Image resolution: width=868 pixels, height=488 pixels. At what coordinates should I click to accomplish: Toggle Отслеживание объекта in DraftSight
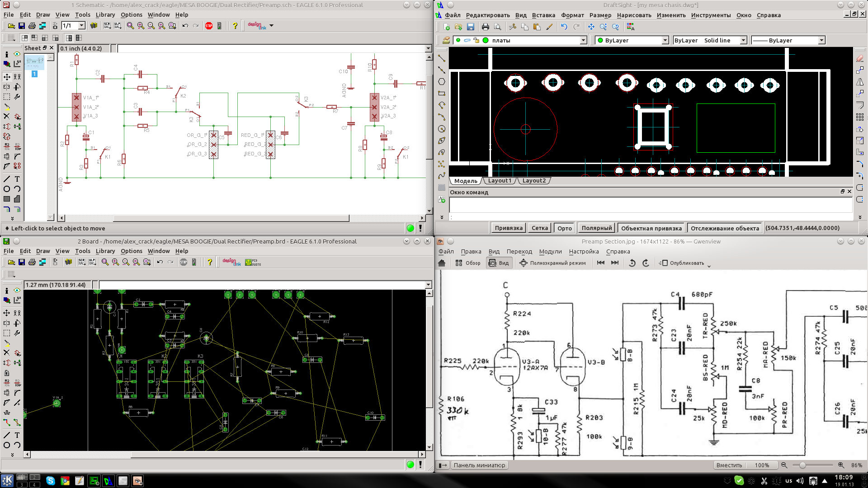point(725,228)
